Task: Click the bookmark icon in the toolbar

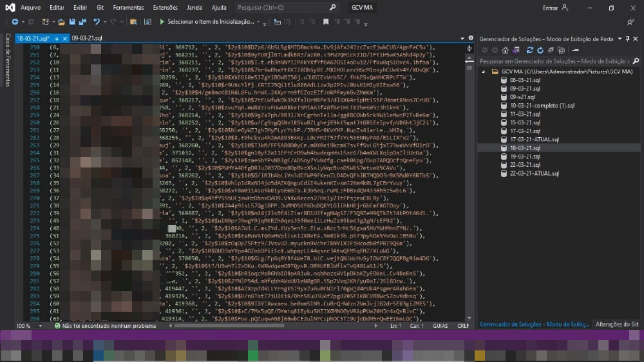Action: pos(326,22)
